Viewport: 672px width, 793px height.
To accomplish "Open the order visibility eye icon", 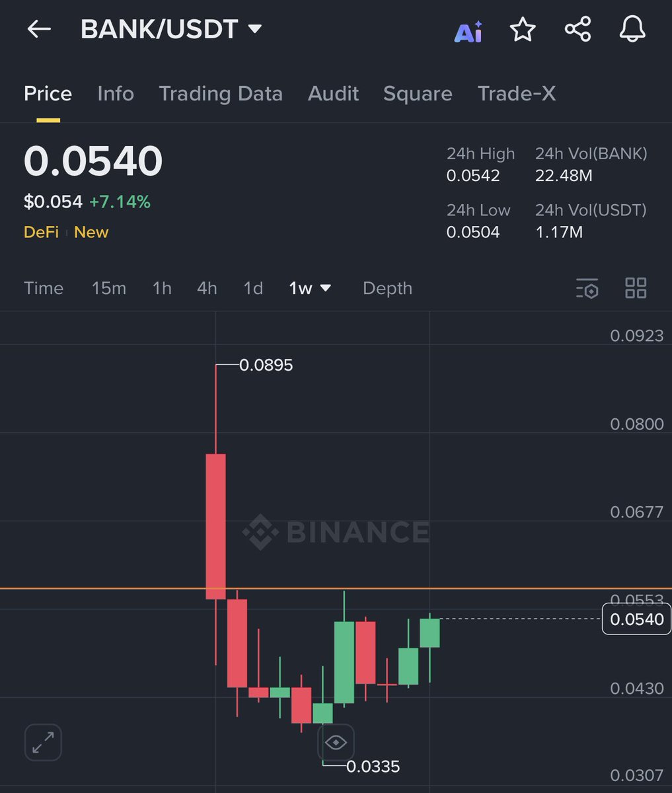I will click(336, 742).
